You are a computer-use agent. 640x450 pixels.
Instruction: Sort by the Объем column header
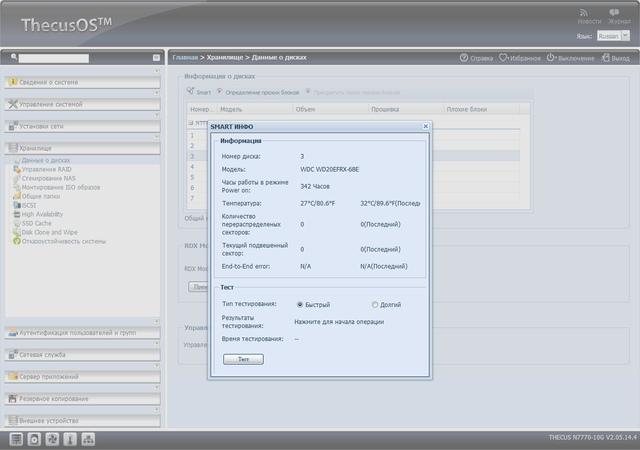331,109
